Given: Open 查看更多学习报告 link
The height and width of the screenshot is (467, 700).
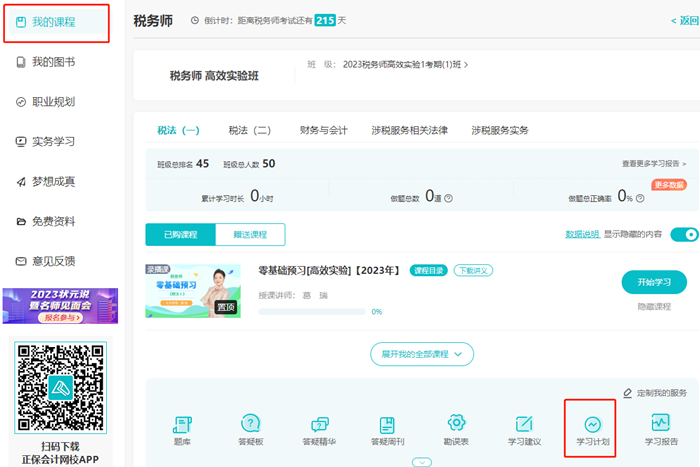Looking at the screenshot, I should point(654,164).
